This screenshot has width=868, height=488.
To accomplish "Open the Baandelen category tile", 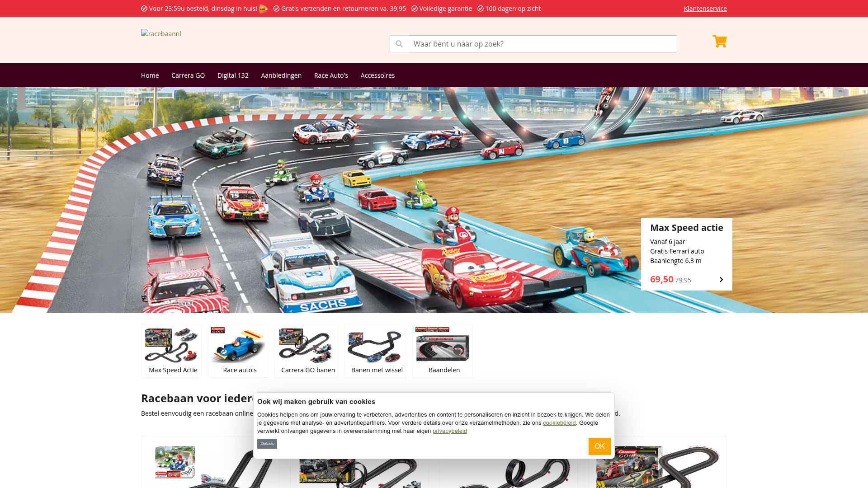I will (443, 351).
